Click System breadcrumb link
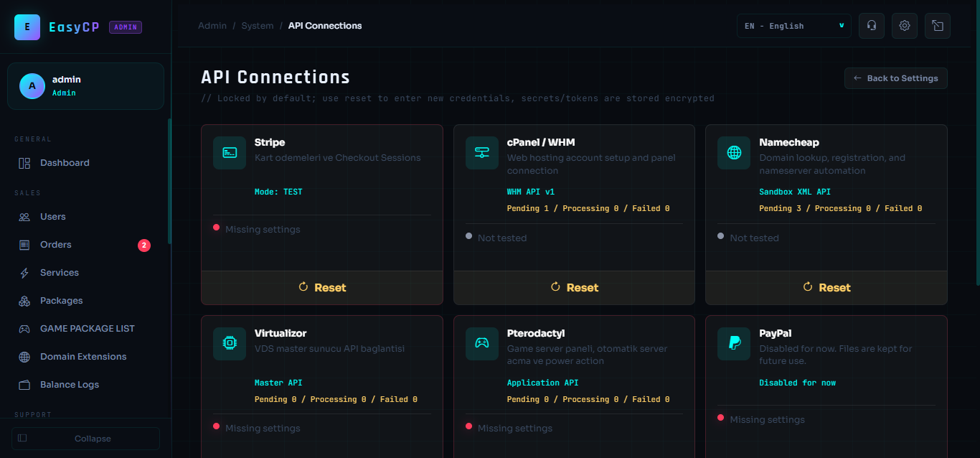 point(258,26)
